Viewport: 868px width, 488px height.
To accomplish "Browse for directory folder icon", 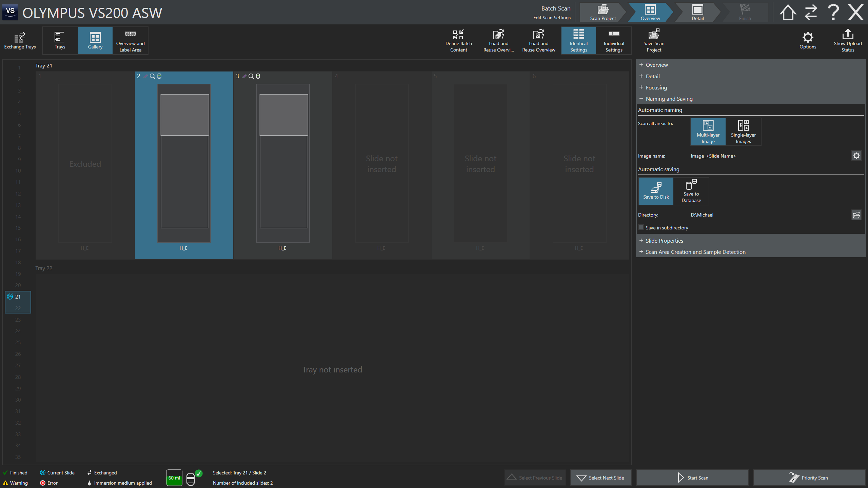I will pyautogui.click(x=856, y=215).
